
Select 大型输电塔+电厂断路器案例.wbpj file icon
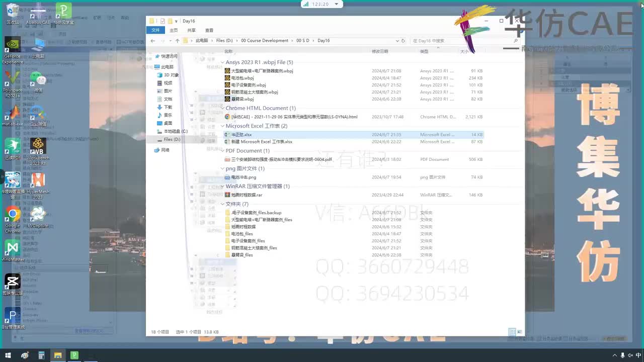click(x=227, y=71)
